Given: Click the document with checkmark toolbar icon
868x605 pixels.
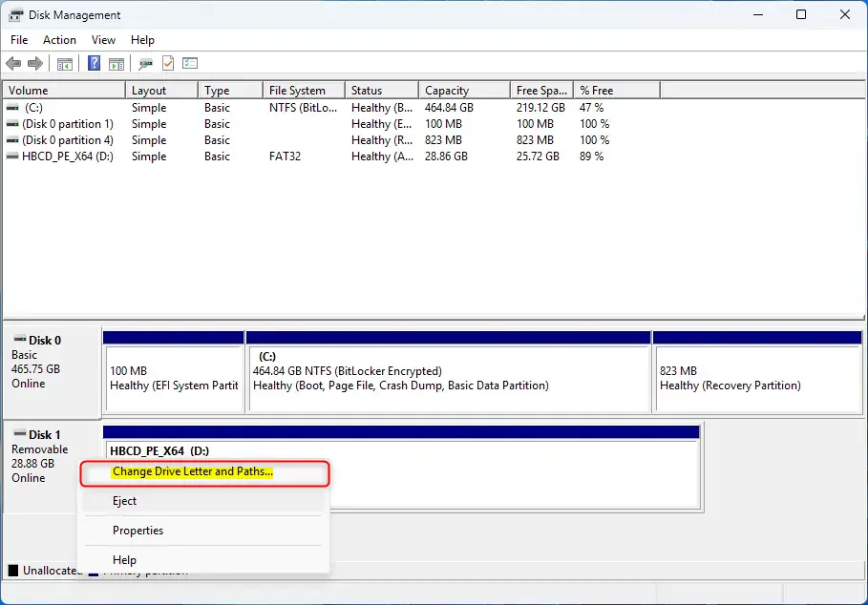Looking at the screenshot, I should point(168,64).
